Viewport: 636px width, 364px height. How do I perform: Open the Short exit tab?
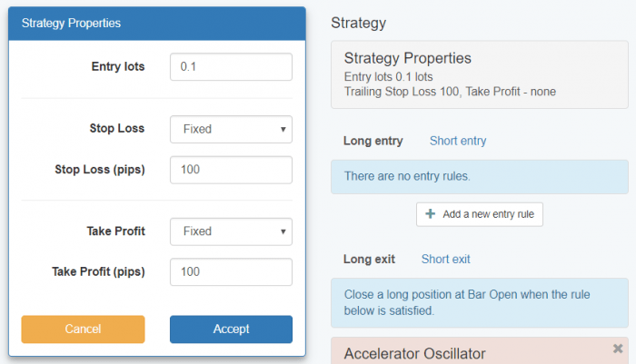(445, 260)
